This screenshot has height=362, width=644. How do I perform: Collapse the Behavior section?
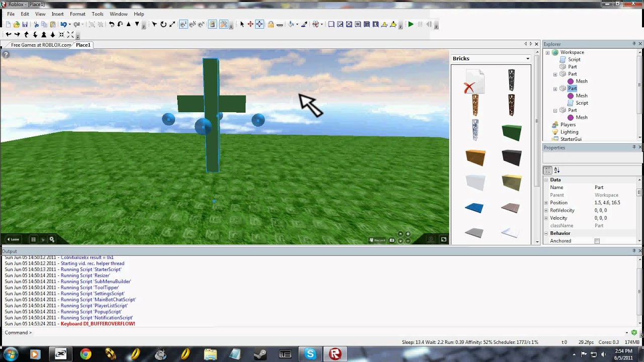point(546,233)
